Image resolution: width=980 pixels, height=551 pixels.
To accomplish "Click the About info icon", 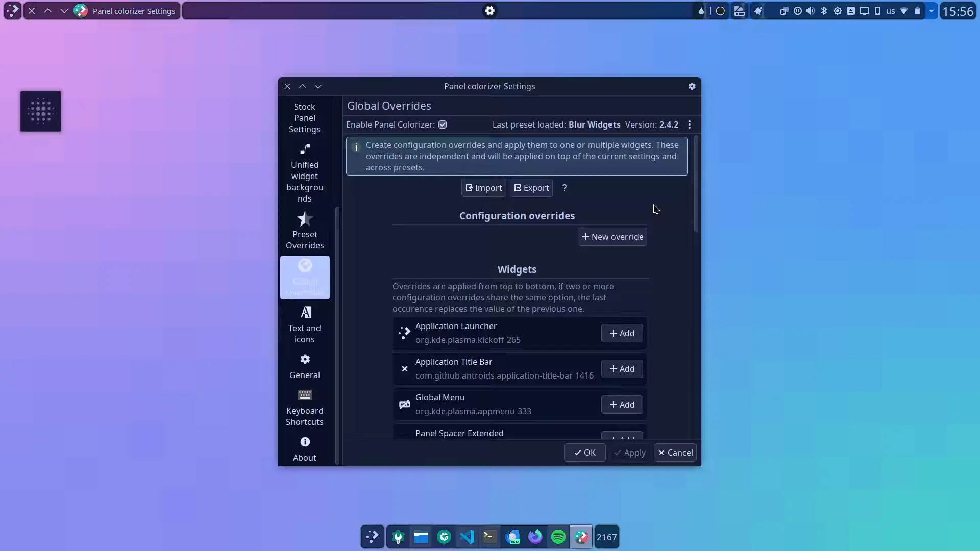I will 305,442.
